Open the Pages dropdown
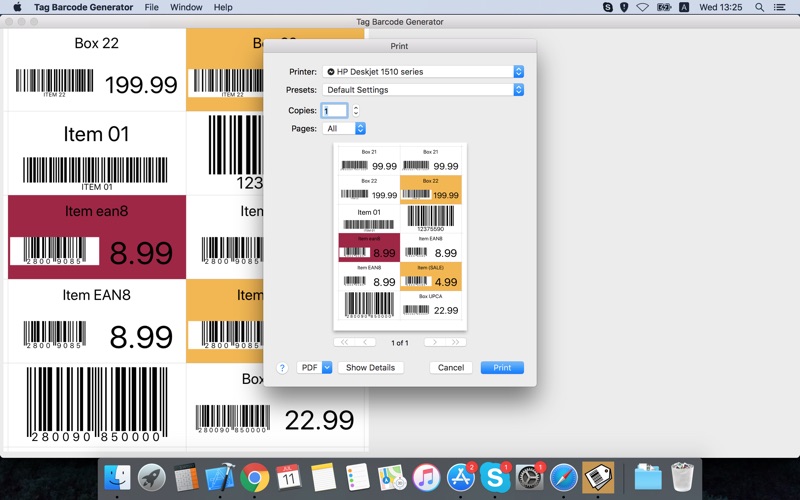The image size is (800, 500). pos(344,129)
